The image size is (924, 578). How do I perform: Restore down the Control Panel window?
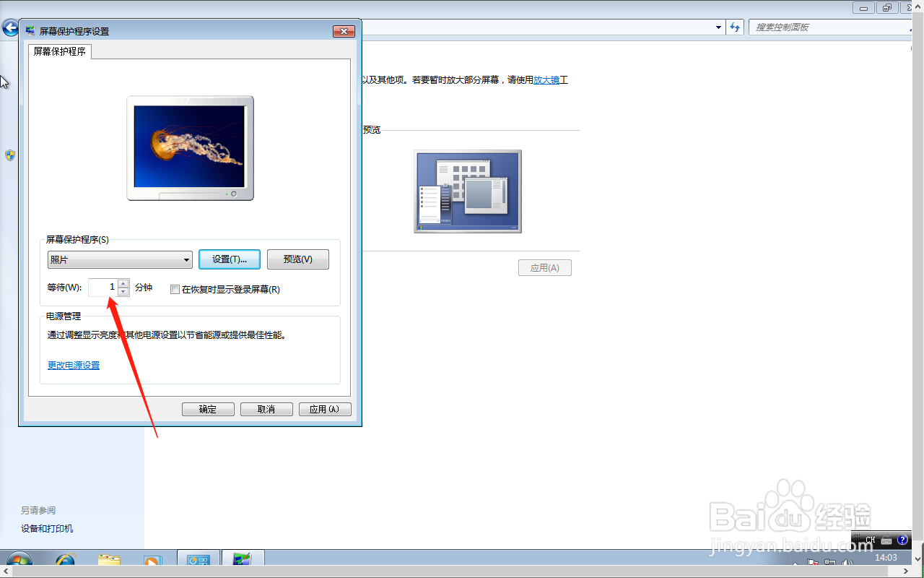coord(886,7)
